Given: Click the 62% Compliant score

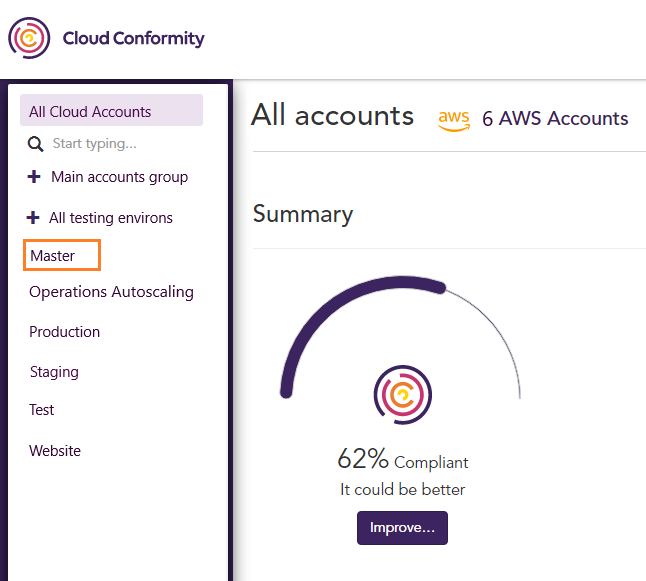Looking at the screenshot, I should pos(403,459).
